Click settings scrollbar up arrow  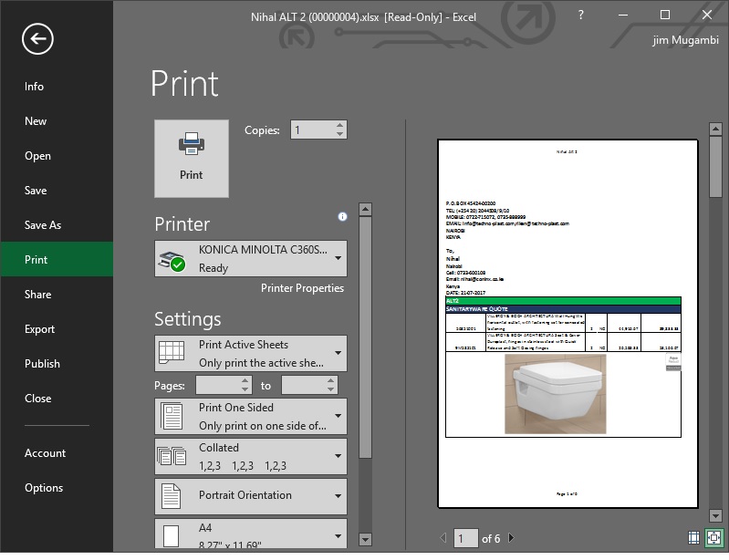[366, 209]
